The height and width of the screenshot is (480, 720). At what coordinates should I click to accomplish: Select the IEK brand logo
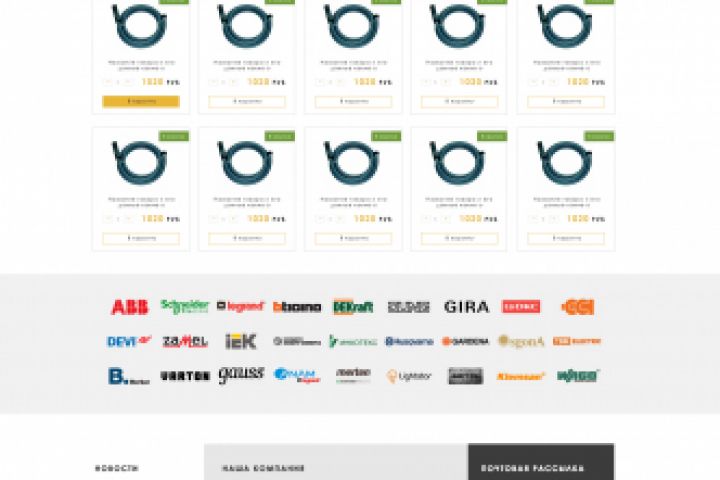pyautogui.click(x=241, y=341)
